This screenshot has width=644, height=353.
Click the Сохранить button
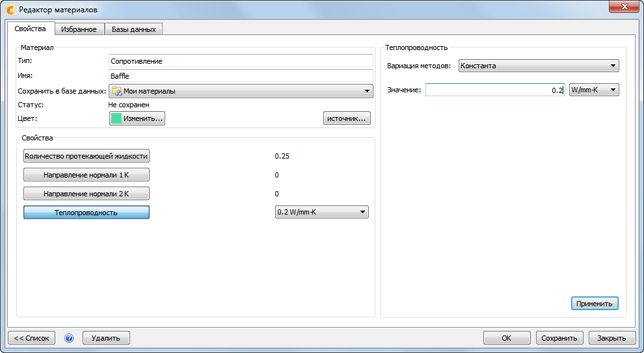(x=559, y=338)
